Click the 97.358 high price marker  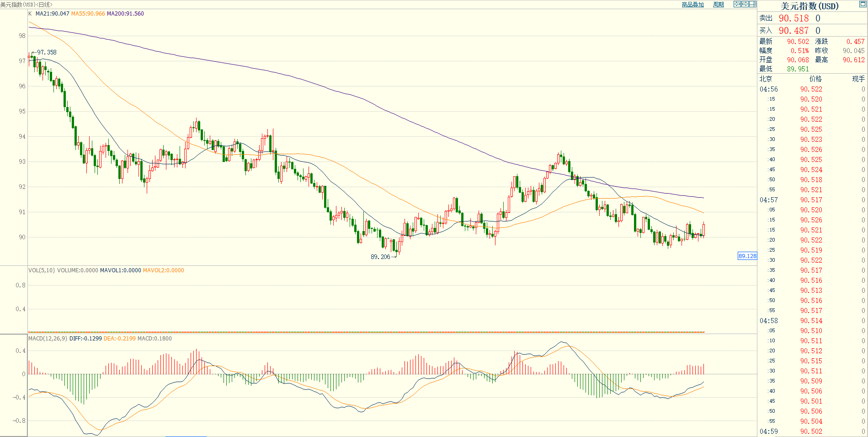click(x=47, y=52)
